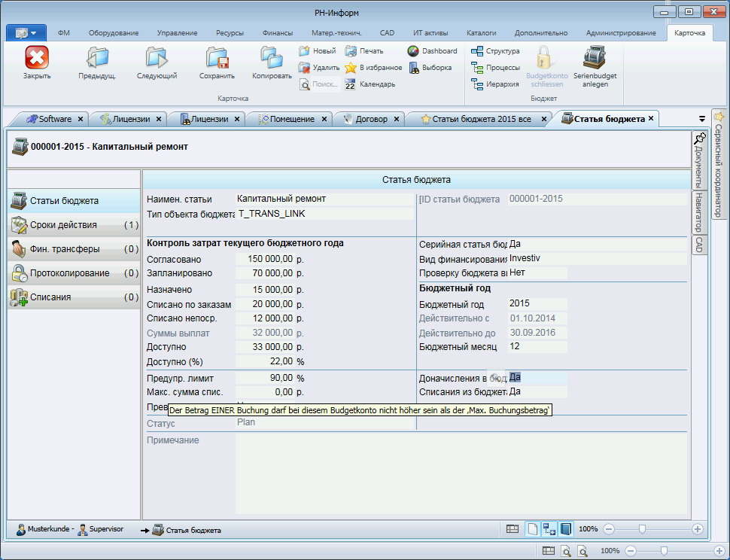730x560 pixels.
Task: Switch to the Договор document tab
Action: pyautogui.click(x=371, y=119)
